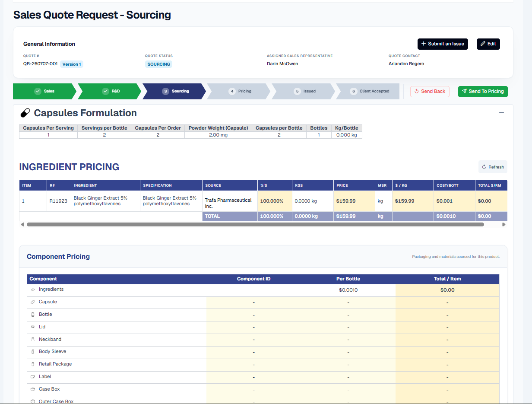Viewport: 532px width, 404px height.
Task: Click R# value R11923
Action: click(x=58, y=201)
